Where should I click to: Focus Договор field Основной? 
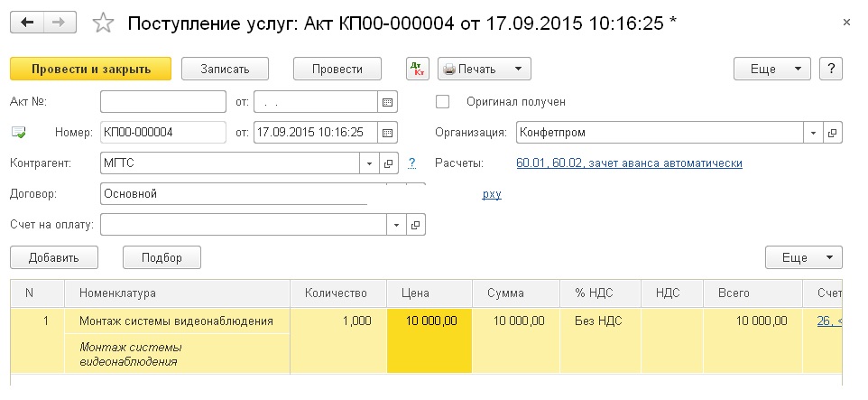[235, 194]
